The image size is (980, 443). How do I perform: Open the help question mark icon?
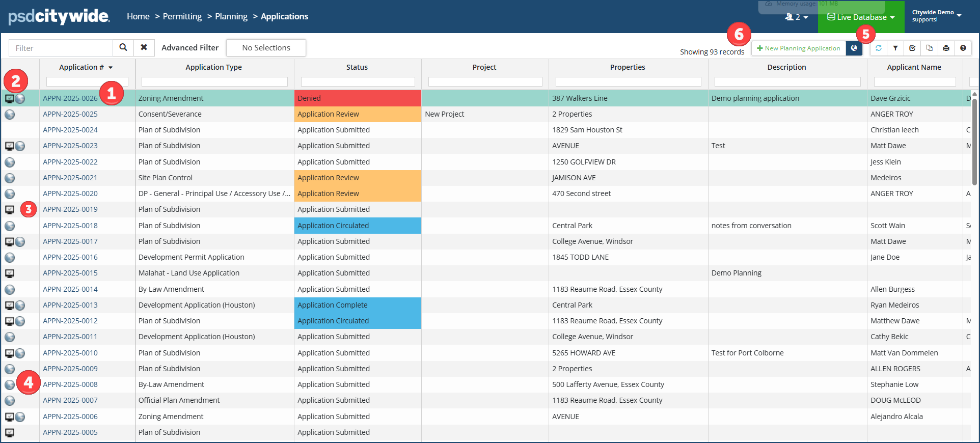coord(963,48)
